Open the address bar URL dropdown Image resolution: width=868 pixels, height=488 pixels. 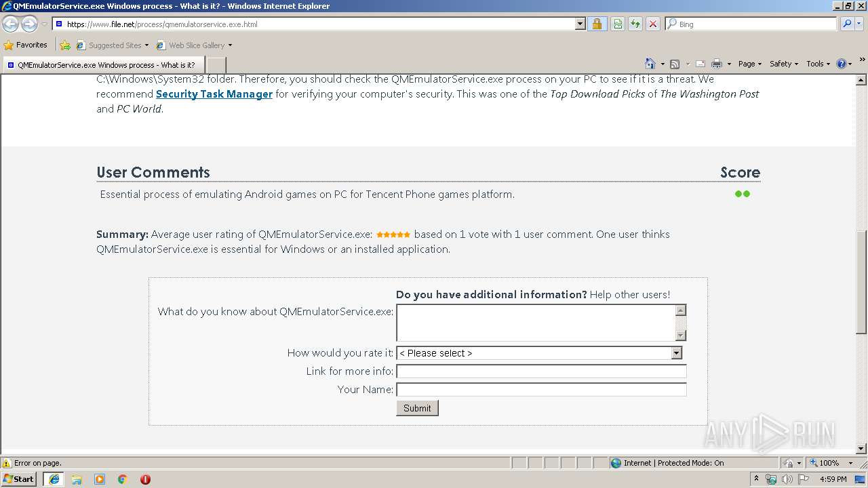pyautogui.click(x=580, y=24)
